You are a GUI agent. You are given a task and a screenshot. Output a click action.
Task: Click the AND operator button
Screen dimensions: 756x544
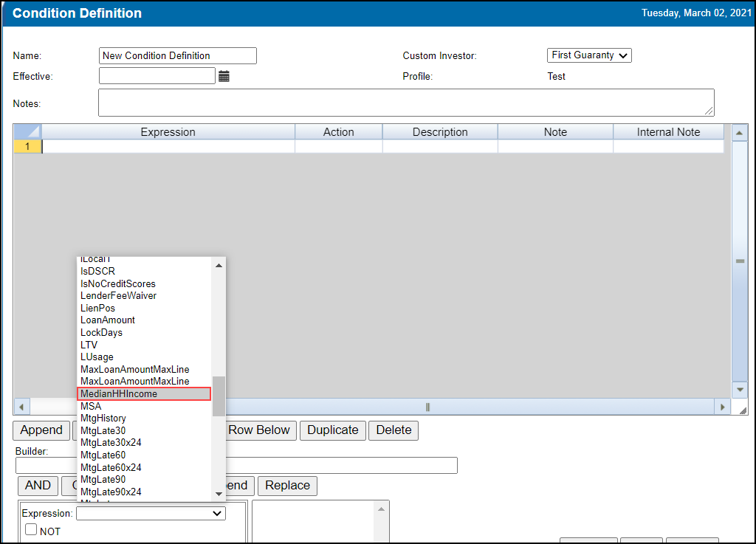(x=38, y=486)
